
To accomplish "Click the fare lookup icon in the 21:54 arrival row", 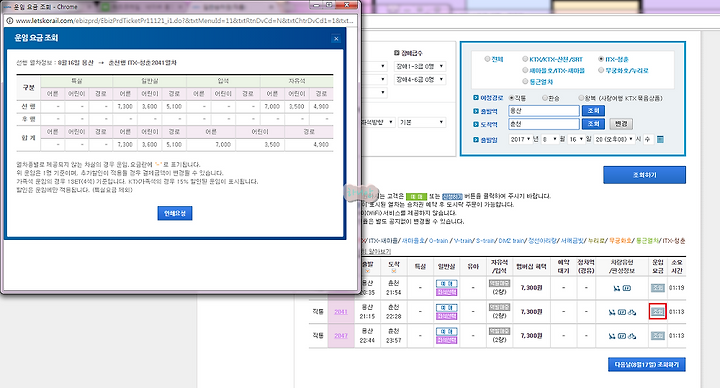I will click(658, 287).
